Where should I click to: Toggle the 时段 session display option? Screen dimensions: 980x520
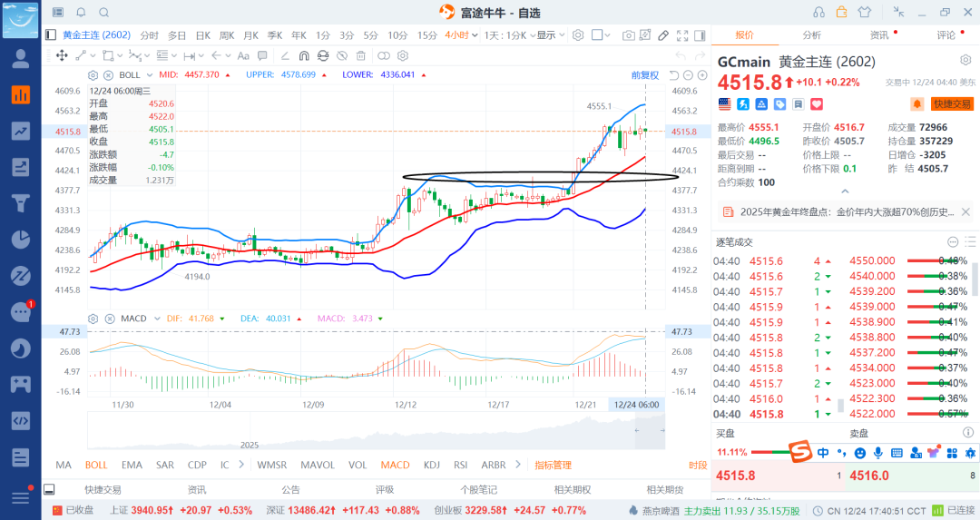[697, 466]
